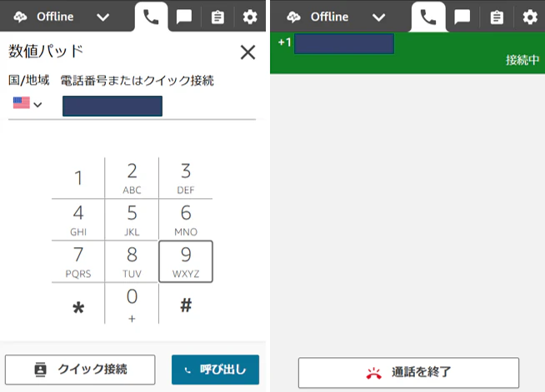The image size is (545, 392).
Task: Expand Offline status dropdown in right panel
Action: [378, 17]
